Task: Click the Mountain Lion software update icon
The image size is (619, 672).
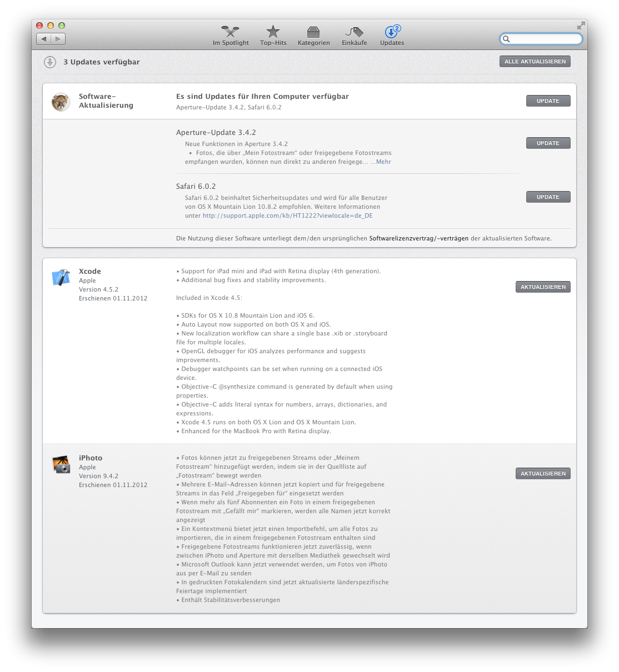Action: 61,102
